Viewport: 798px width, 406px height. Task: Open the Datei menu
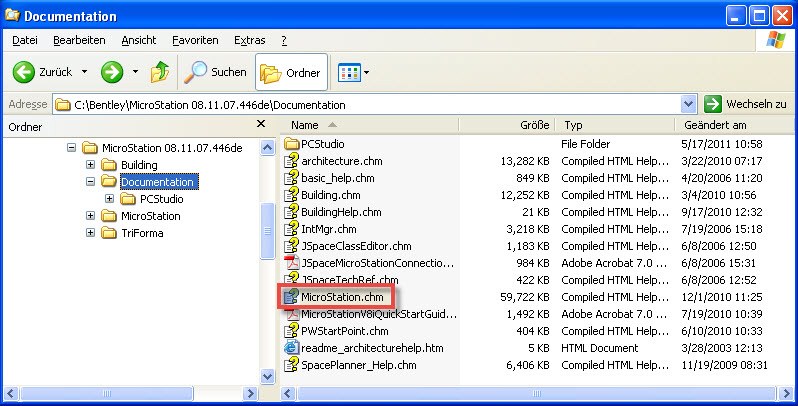click(x=25, y=40)
